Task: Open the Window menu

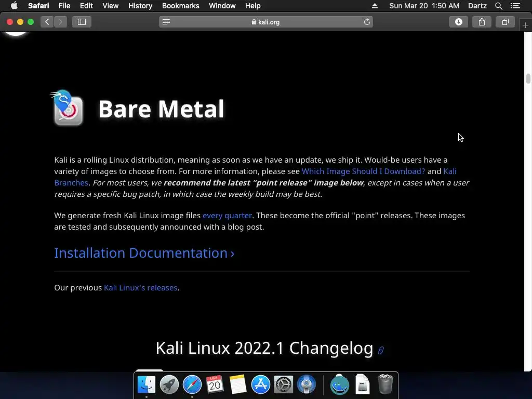Action: click(x=222, y=6)
